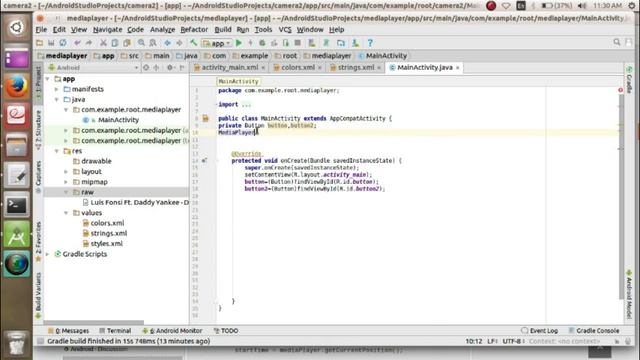The height and width of the screenshot is (360, 640).
Task: Toggle the Gradle side panel
Action: tap(629, 80)
